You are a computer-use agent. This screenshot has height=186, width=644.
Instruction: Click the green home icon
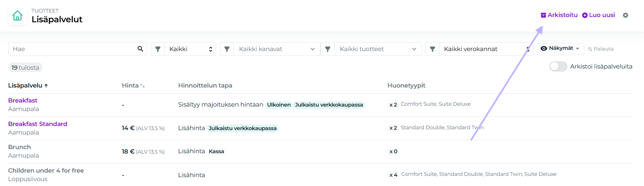[17, 16]
